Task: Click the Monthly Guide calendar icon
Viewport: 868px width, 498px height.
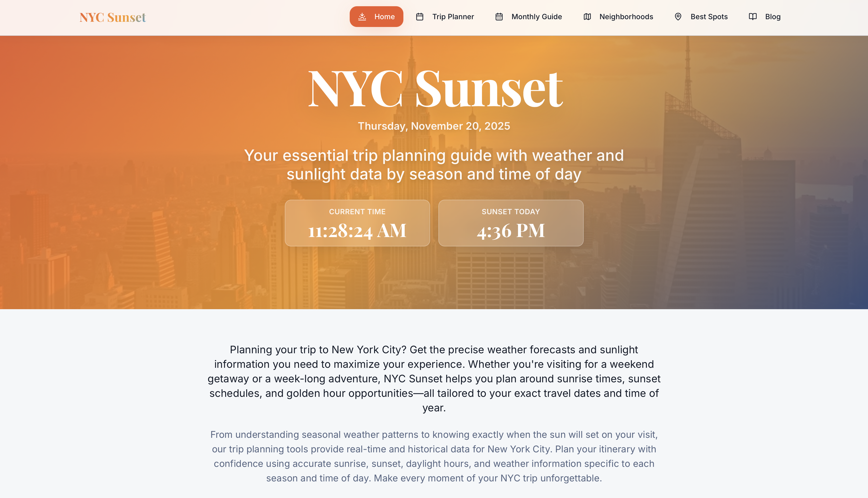Action: [x=499, y=16]
